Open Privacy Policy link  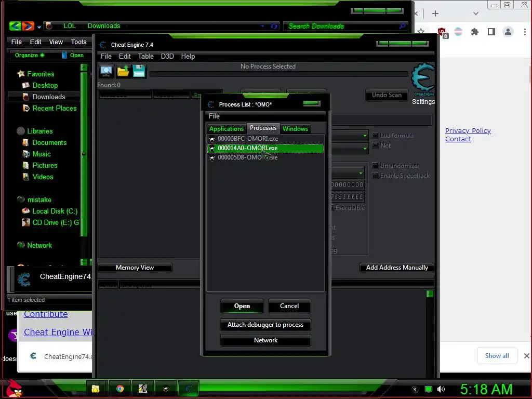[x=468, y=130]
